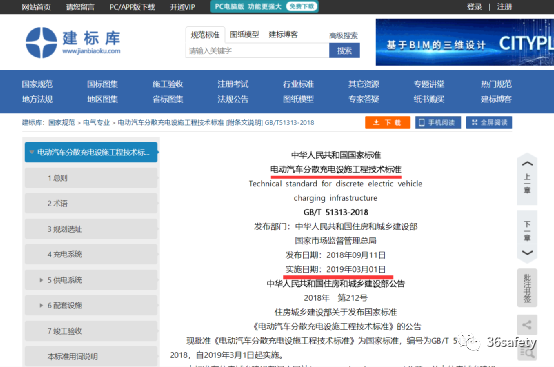Viewport: 554px width, 367px height.
Task: Click 开通VIP in top bar
Action: [182, 7]
